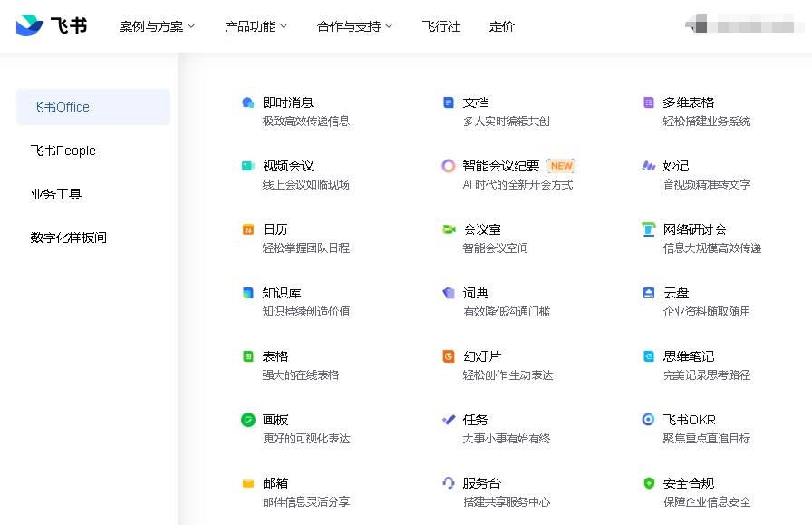
Task: Click the 妙记 wave icon
Action: pos(648,166)
